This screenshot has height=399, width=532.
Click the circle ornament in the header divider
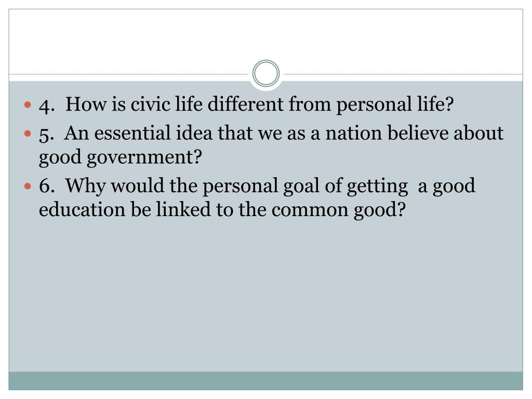click(266, 73)
